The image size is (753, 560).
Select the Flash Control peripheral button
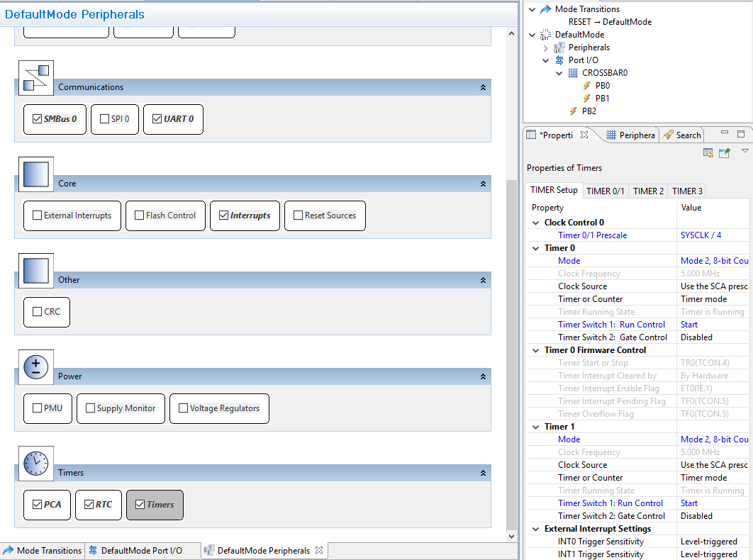coord(165,215)
